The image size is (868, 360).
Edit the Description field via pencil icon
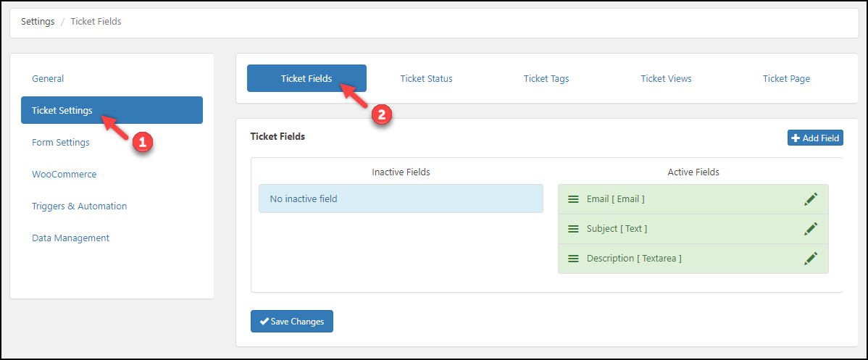(x=811, y=259)
